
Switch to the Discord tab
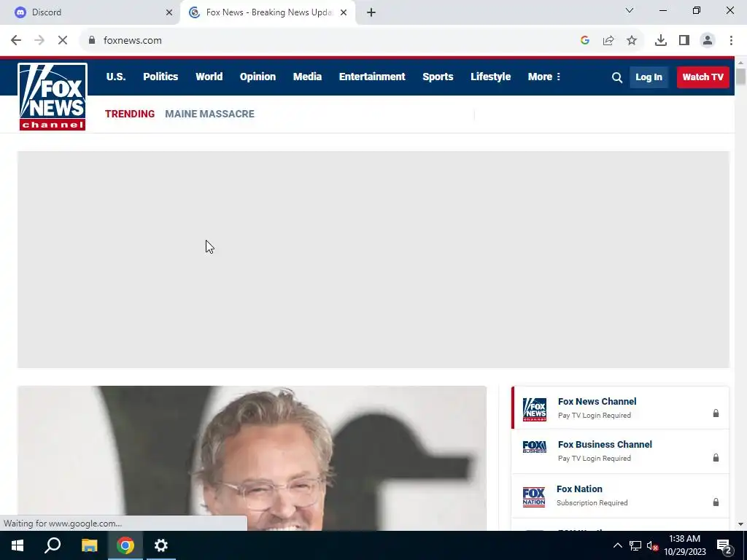click(90, 12)
